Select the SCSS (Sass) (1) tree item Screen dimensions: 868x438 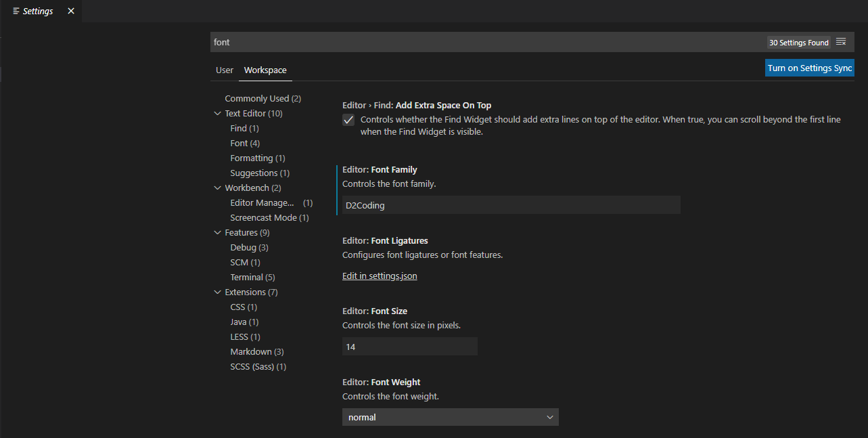[258, 366]
